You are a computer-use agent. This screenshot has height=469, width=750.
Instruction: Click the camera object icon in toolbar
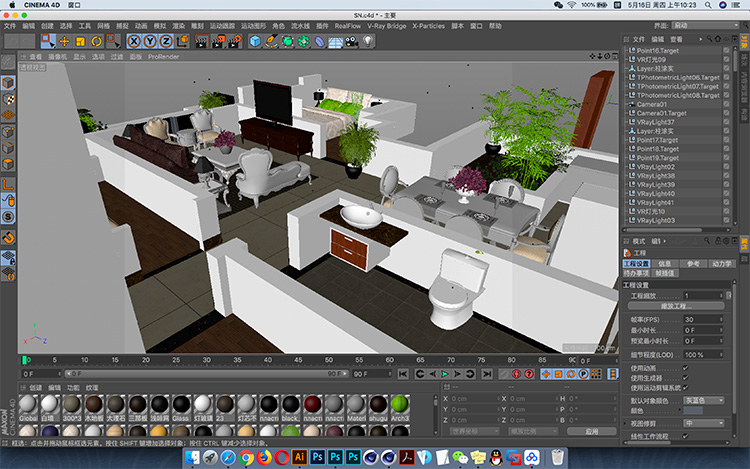tap(352, 42)
